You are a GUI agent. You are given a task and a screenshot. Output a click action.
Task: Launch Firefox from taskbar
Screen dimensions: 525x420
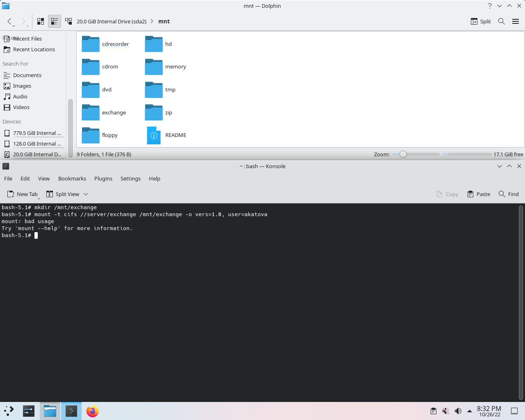(x=93, y=411)
